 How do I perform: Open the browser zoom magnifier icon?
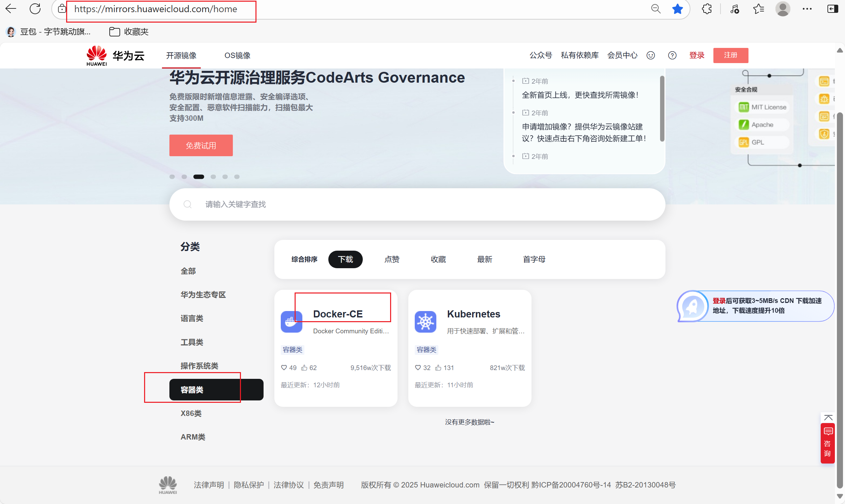656,9
